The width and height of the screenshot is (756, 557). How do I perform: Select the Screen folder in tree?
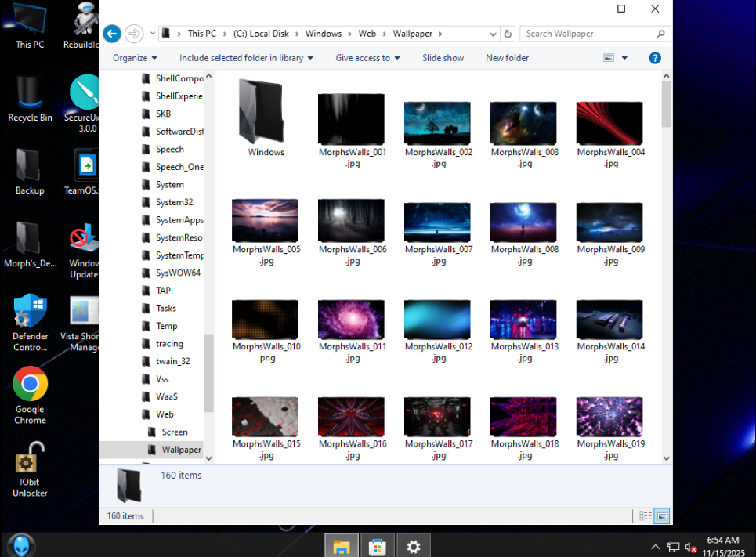click(175, 432)
